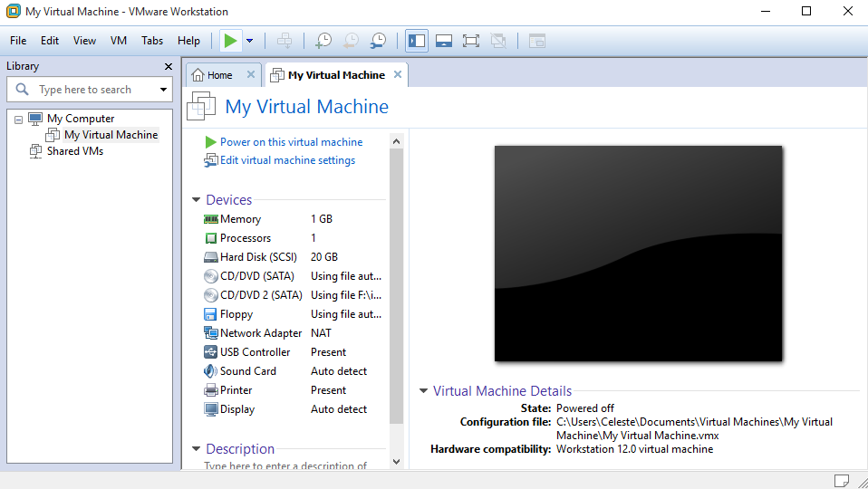Click the Hard Disk (SCSI) device icon
This screenshot has width=868, height=489.
(211, 257)
